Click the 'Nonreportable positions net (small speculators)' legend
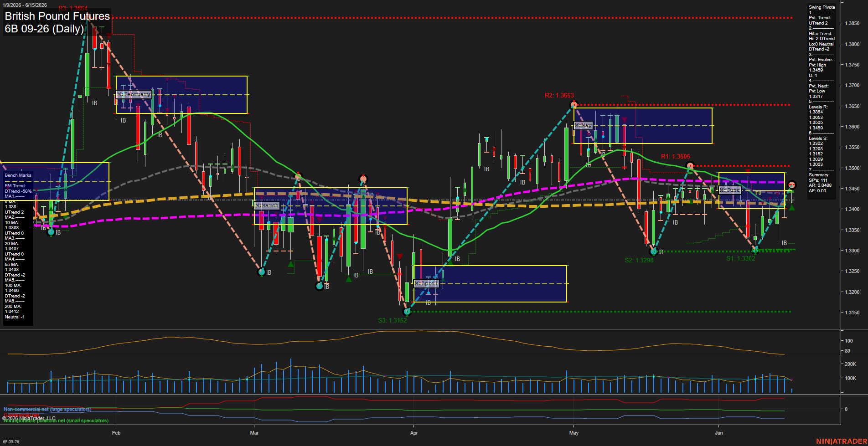 (x=56, y=421)
